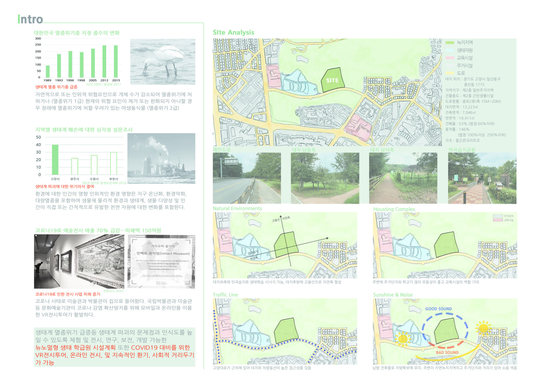Screen dimensions: 554x392
Task: Click the 1989 bar in the endangered species chart
Action: (x=48, y=71)
